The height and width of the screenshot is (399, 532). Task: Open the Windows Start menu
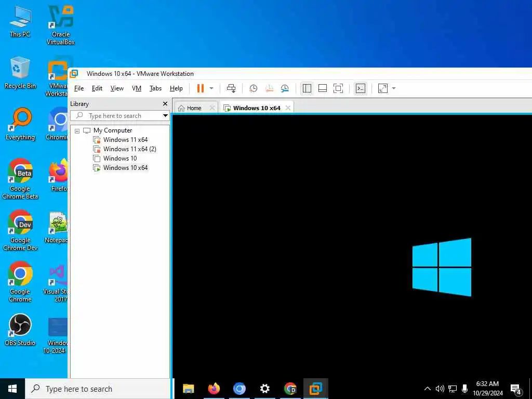coord(12,389)
